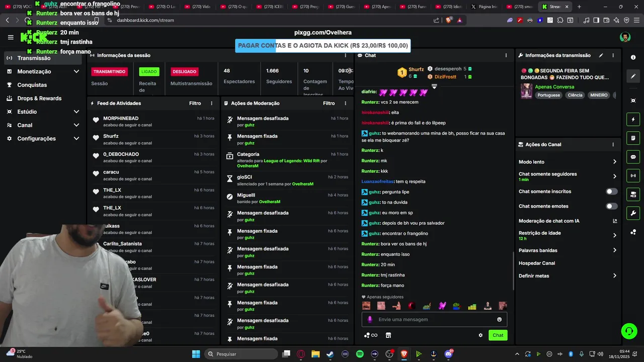Collapse the chat leaderboard arrow
Image resolution: width=644 pixels, height=362 pixels.
[434, 86]
